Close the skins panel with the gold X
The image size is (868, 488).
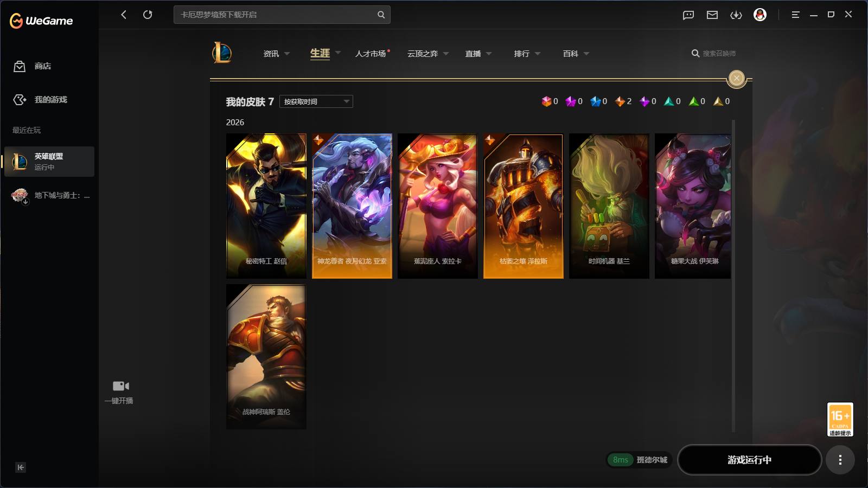[736, 79]
